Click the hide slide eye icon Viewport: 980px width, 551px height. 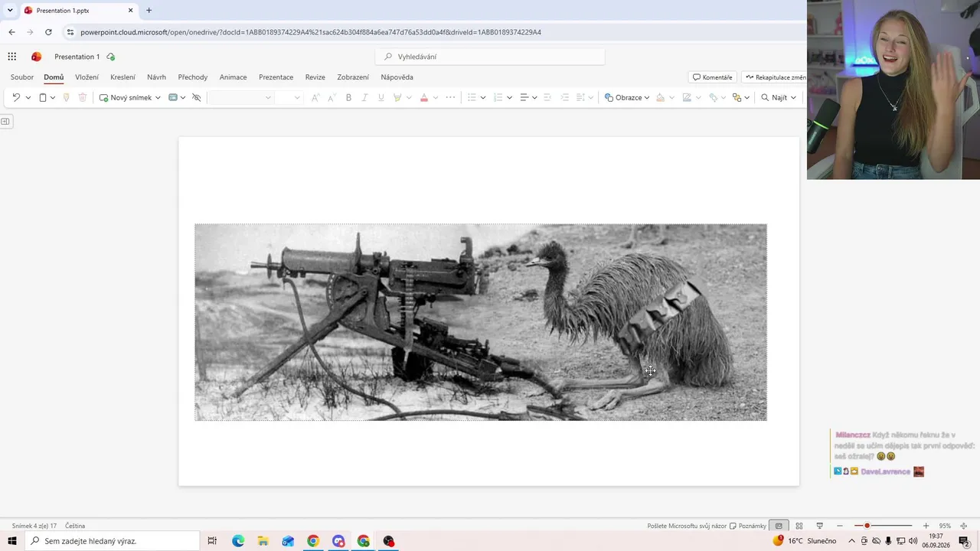(x=196, y=97)
